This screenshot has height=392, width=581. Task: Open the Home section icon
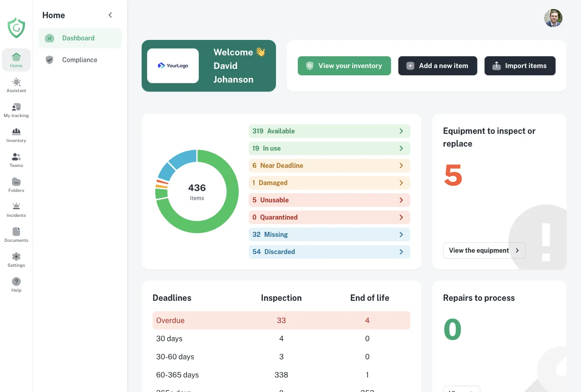pos(16,57)
